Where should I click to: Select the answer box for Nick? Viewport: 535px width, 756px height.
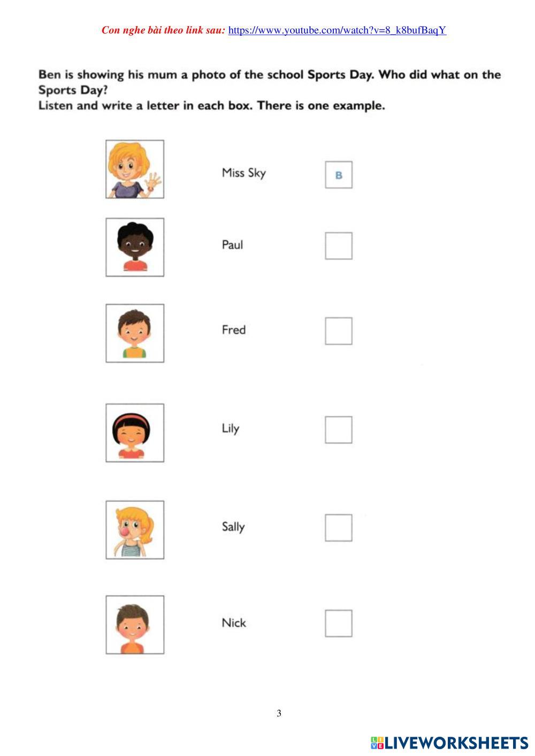coord(339,623)
